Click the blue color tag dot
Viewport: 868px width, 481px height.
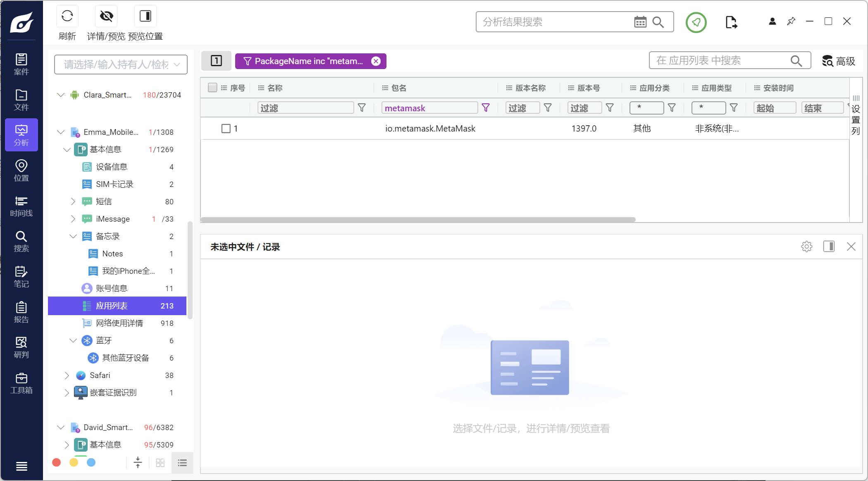[91, 462]
